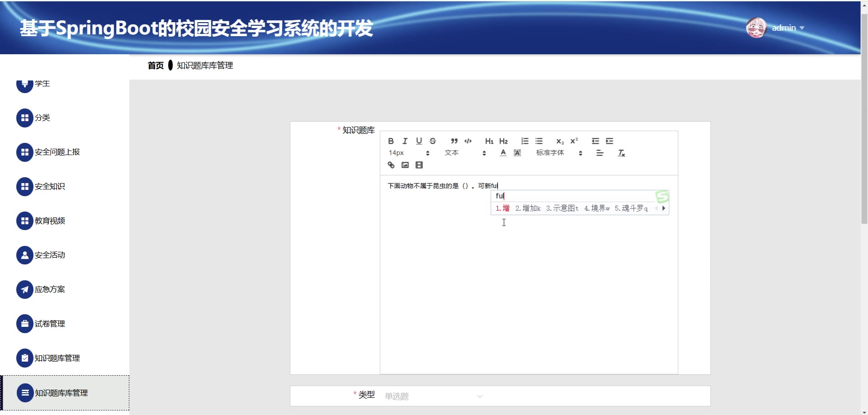The width and height of the screenshot is (868, 415).
Task: Choose IME candidate 2 增加
Action: point(528,208)
